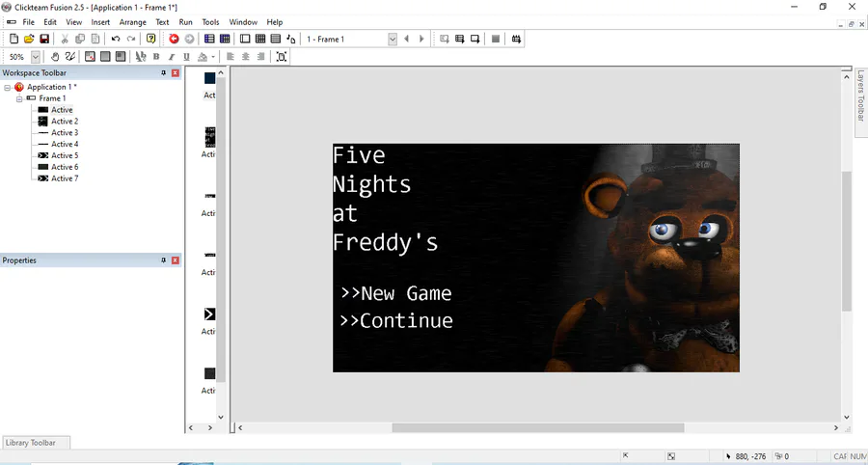868x465 pixels.
Task: Open the Event Editor grid icon
Action: 260,39
